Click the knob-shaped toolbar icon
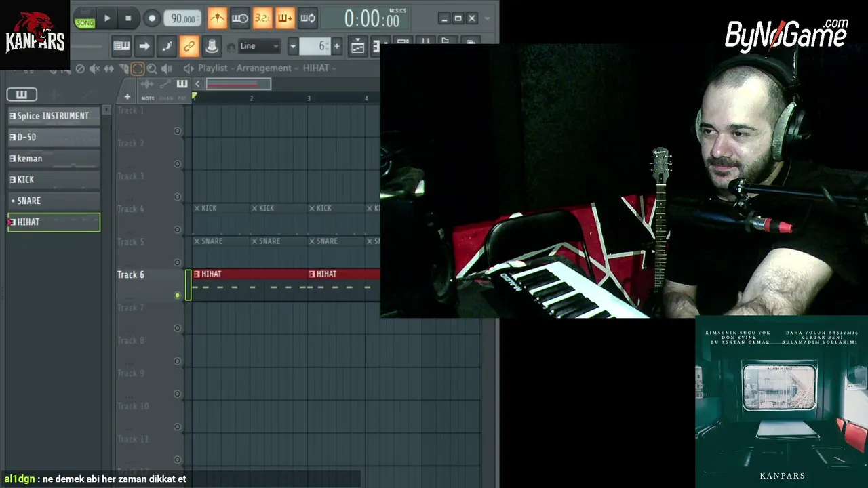This screenshot has height=488, width=868. 212,46
